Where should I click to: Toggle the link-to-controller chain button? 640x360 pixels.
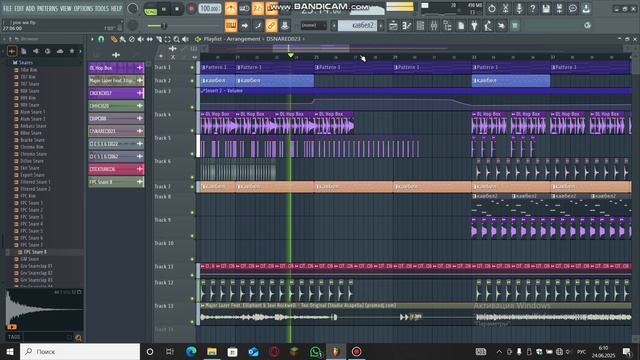(x=271, y=26)
